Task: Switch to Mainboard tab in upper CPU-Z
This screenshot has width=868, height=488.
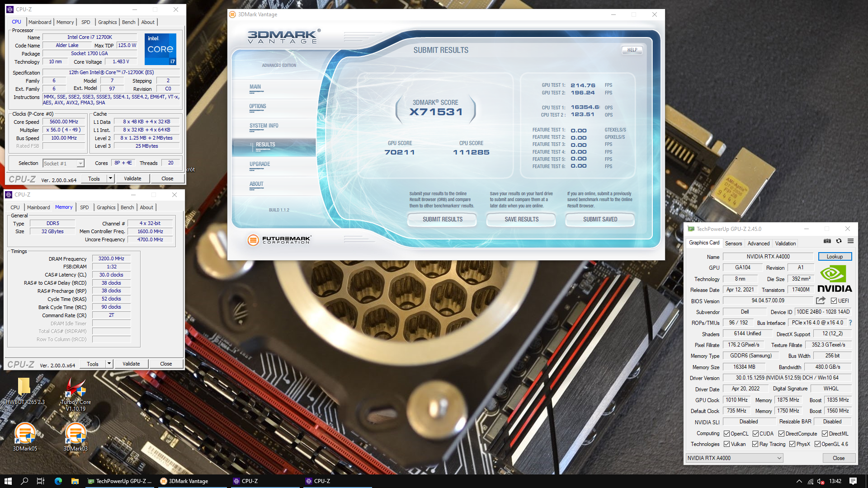Action: [x=40, y=22]
